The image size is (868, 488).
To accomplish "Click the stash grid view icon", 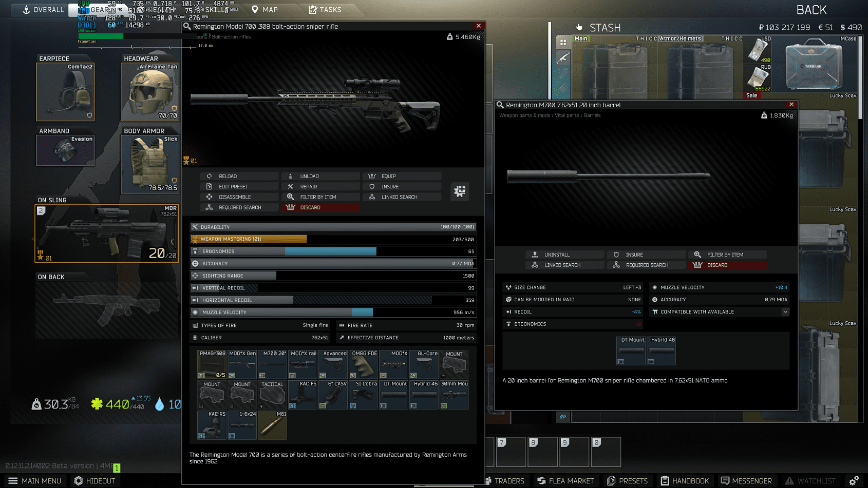I will [563, 42].
